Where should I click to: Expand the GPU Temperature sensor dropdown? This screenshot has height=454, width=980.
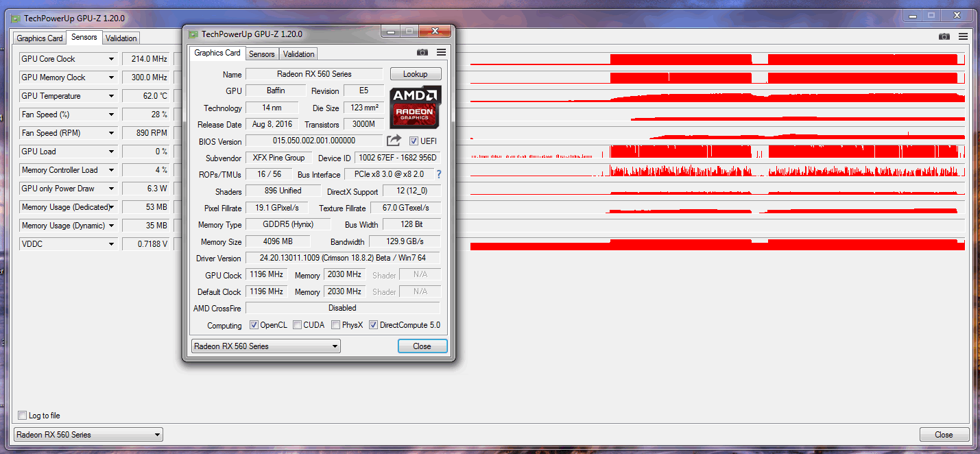111,96
